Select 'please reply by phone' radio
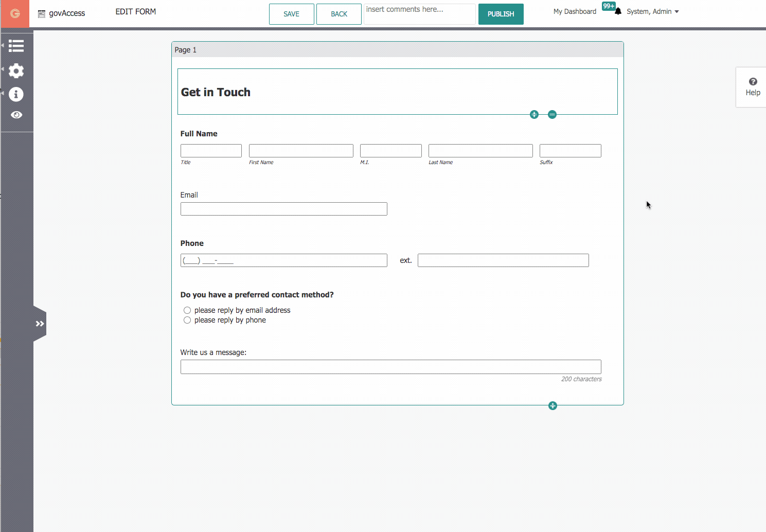This screenshot has height=532, width=766. (187, 320)
